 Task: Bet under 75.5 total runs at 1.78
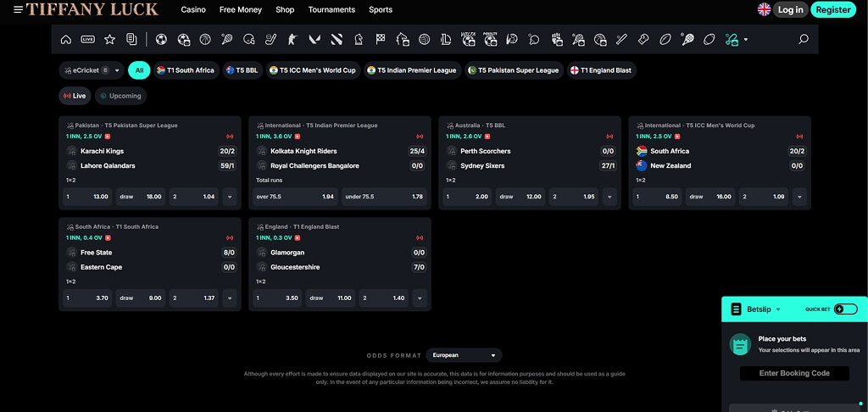(x=384, y=197)
